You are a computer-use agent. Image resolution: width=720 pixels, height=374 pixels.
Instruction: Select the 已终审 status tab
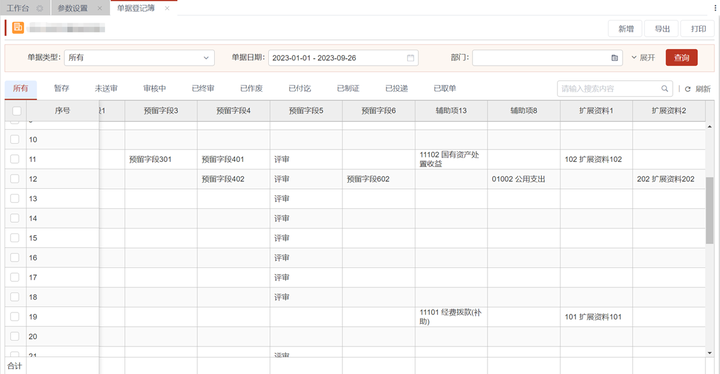pos(203,89)
